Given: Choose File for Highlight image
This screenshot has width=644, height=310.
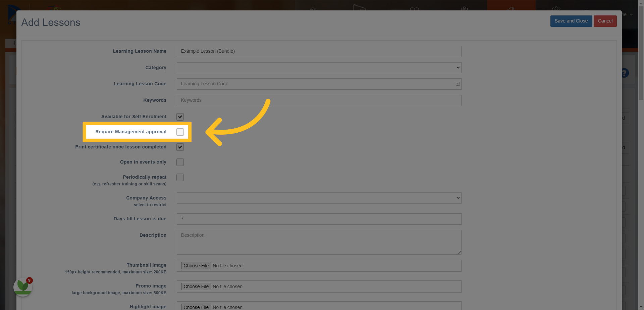Looking at the screenshot, I should pos(196,307).
